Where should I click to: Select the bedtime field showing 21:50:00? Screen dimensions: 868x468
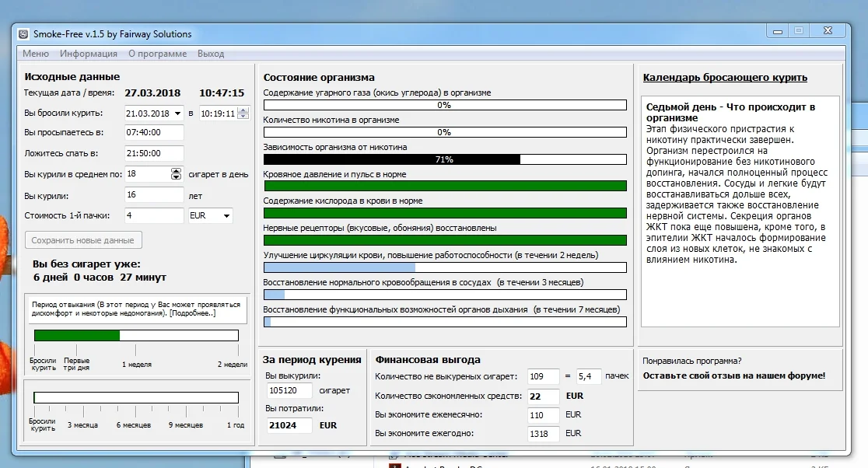(152, 153)
